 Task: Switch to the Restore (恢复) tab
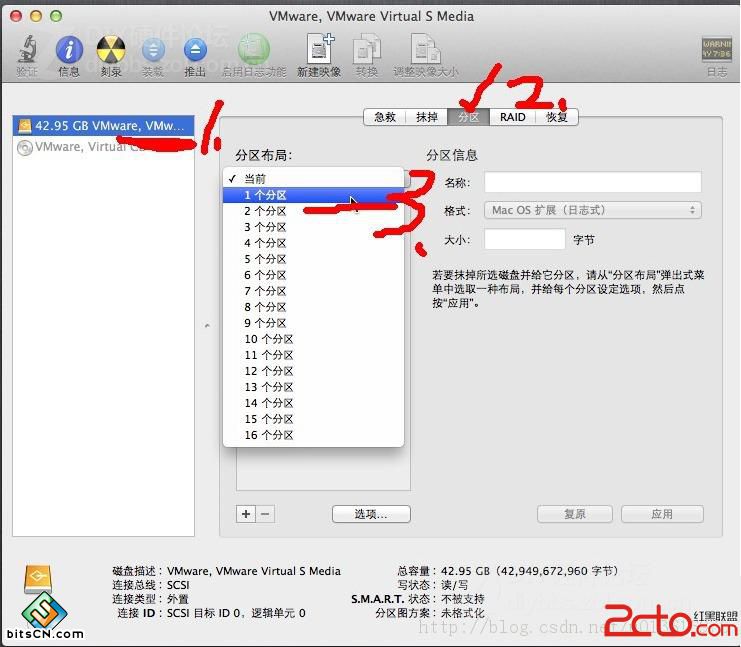[x=557, y=117]
